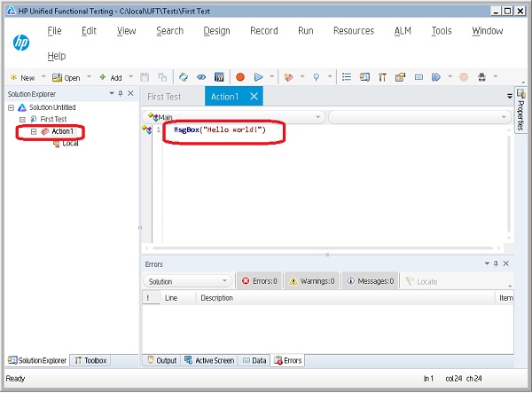Open the Window menu
The image size is (532, 393).
(487, 31)
